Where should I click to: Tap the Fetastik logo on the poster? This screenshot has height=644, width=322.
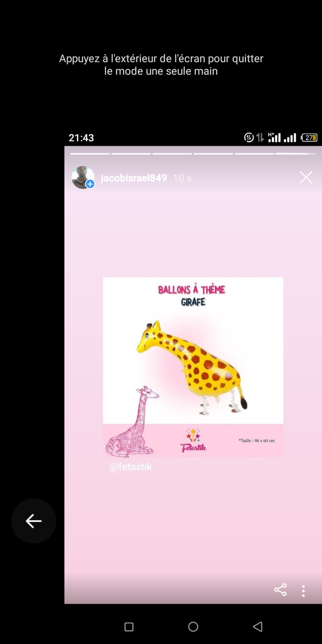(x=193, y=441)
